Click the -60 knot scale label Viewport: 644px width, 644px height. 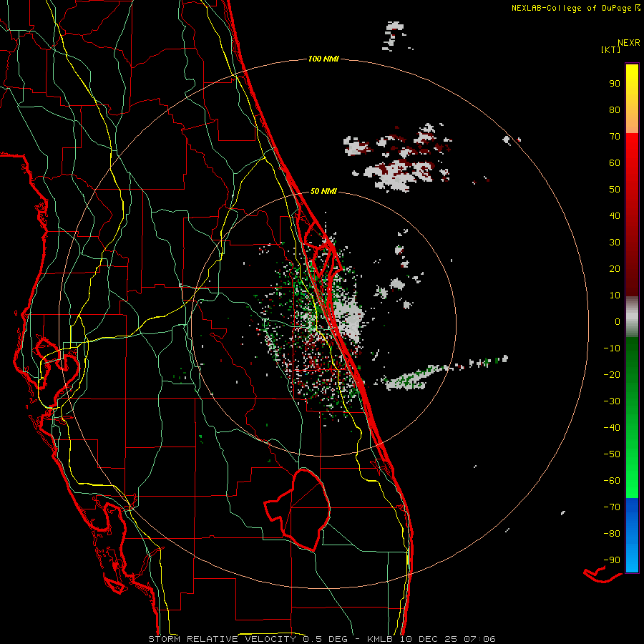(612, 481)
